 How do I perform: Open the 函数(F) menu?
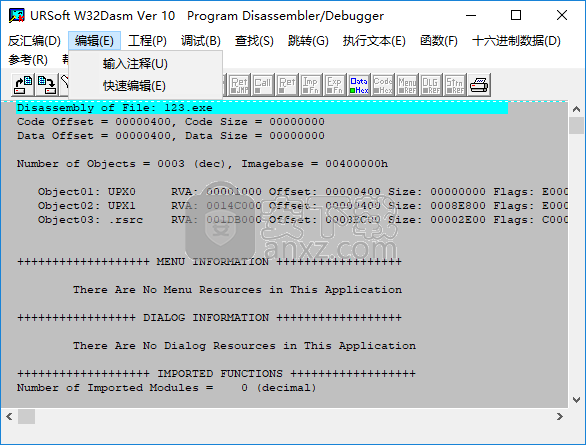click(439, 40)
